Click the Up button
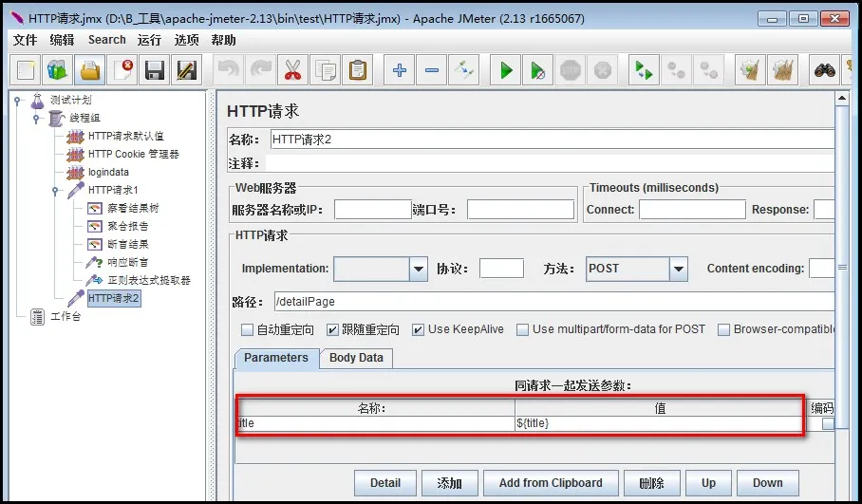862x504 pixels. pyautogui.click(x=708, y=483)
